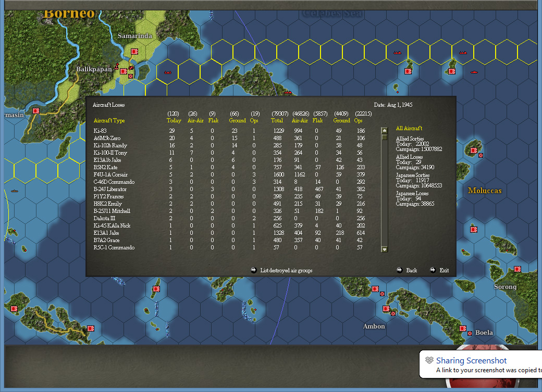The width and height of the screenshot is (542, 392).
Task: Click the Sharing Screenshot link text
Action: (x=471, y=361)
